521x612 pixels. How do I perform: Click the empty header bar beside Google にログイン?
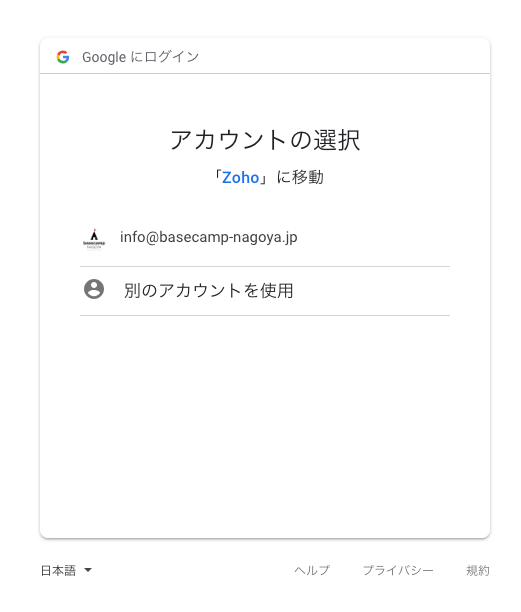[x=343, y=56]
